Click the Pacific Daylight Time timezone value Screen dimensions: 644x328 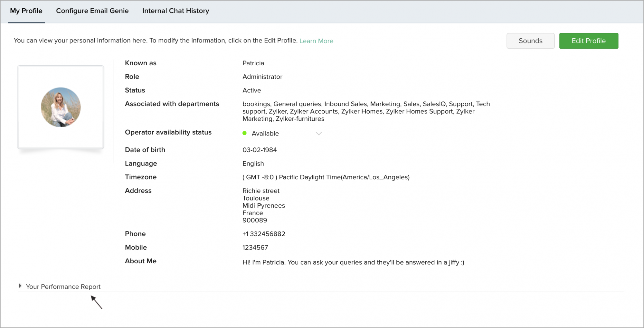[326, 177]
